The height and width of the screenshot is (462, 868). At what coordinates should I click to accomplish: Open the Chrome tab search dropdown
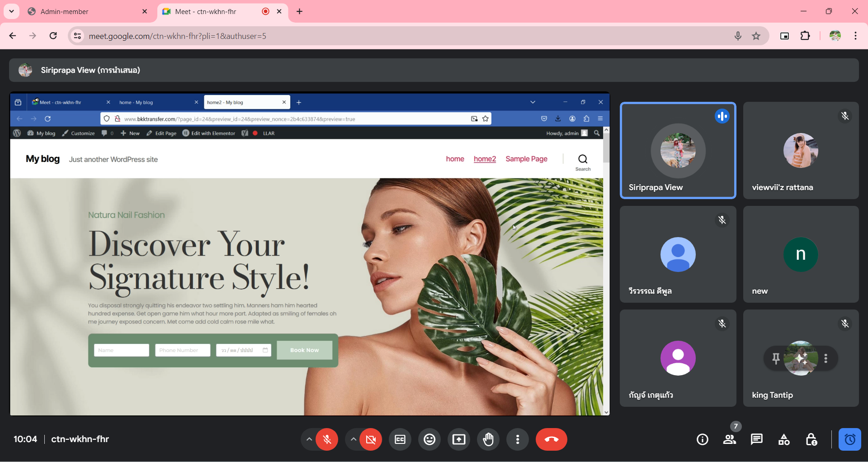(12, 11)
